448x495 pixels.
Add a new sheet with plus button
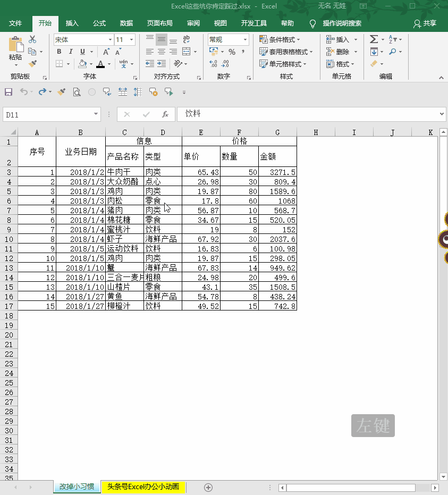[208, 488]
